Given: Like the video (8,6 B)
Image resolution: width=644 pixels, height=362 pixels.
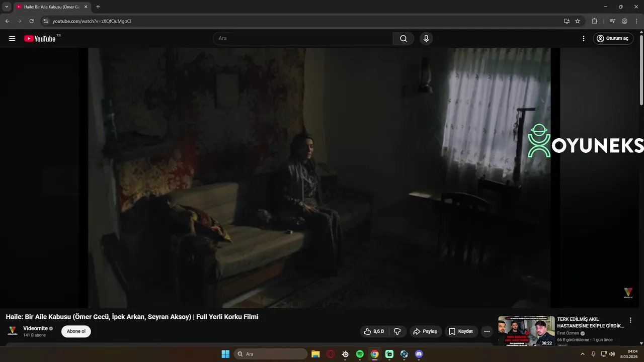Looking at the screenshot, I should pos(374,331).
